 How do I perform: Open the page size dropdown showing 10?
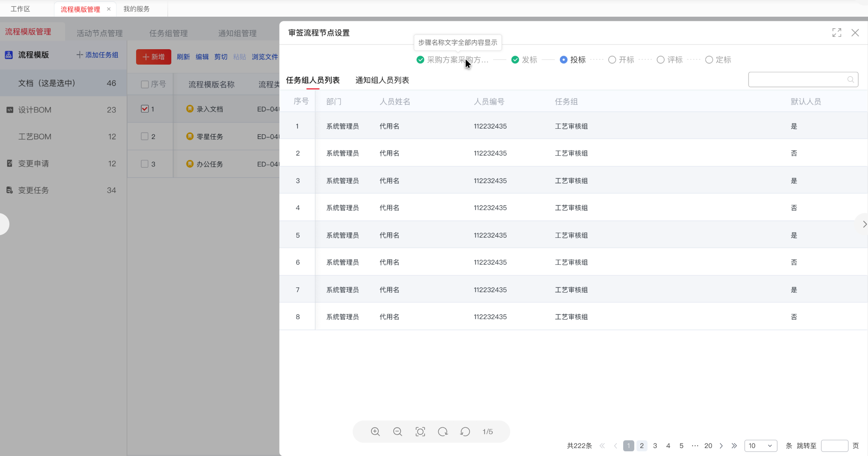pos(761,446)
